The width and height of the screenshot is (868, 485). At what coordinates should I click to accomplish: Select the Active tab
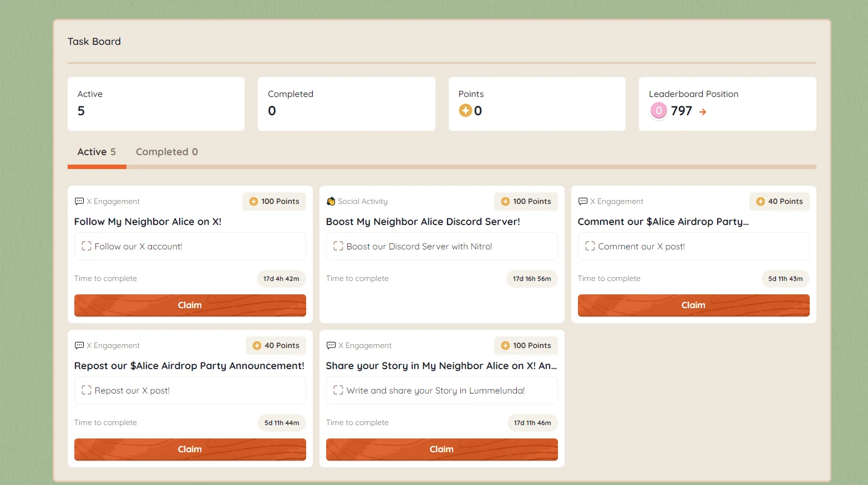[97, 152]
